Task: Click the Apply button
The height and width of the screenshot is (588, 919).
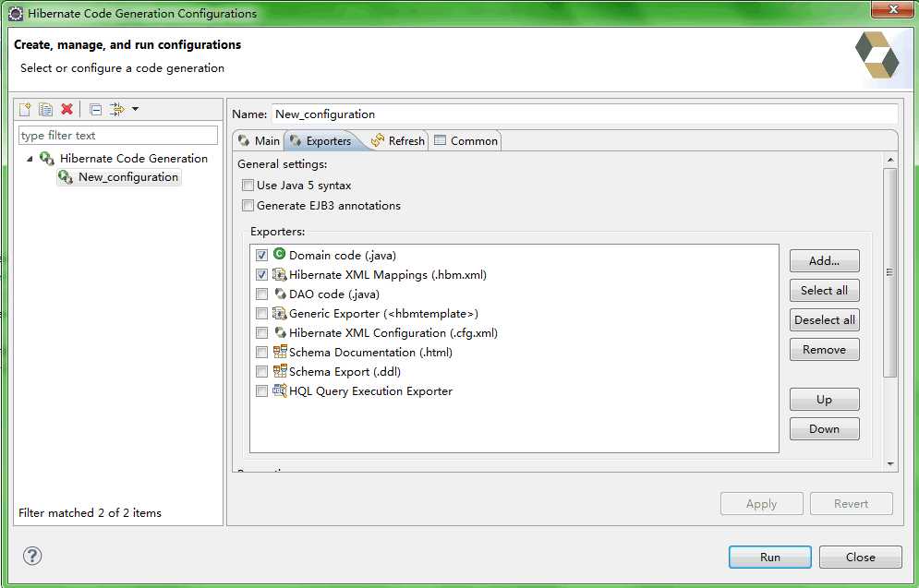Action: pyautogui.click(x=761, y=504)
